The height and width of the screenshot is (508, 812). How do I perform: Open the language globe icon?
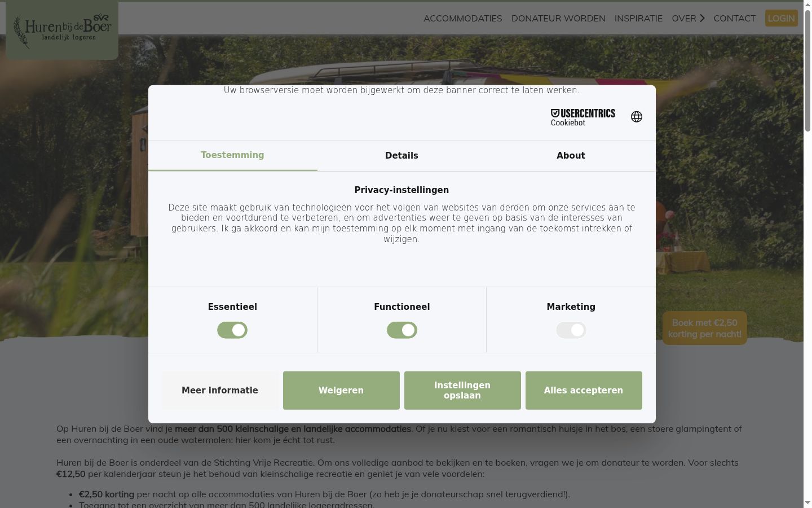click(637, 117)
